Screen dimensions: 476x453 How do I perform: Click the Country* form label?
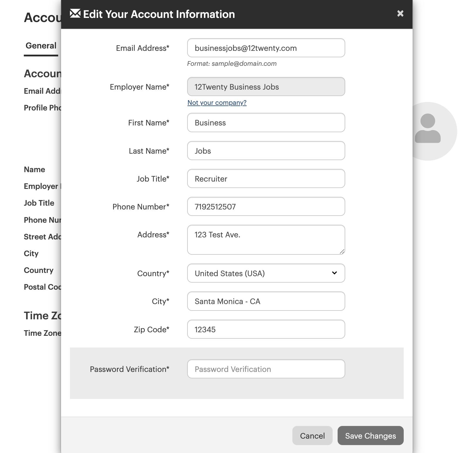(x=153, y=273)
